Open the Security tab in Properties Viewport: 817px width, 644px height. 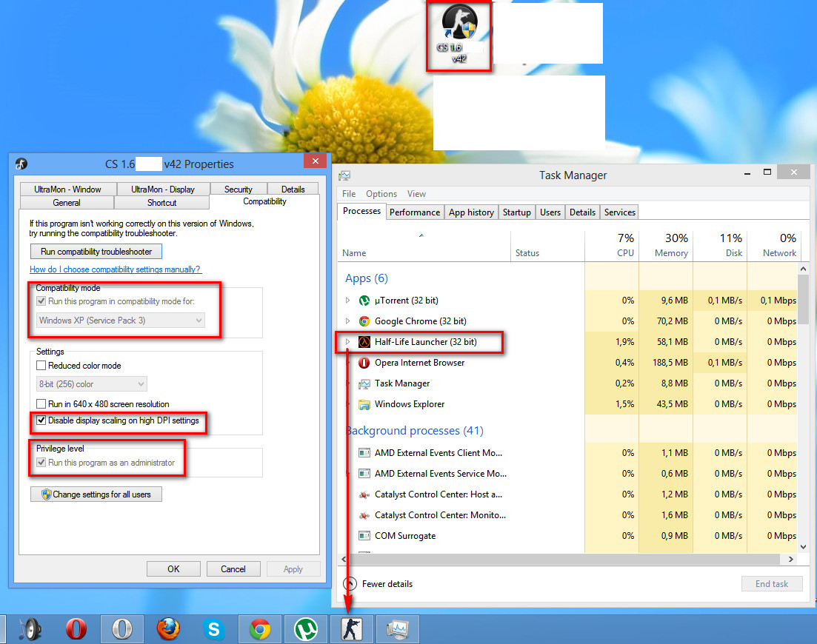coord(238,189)
